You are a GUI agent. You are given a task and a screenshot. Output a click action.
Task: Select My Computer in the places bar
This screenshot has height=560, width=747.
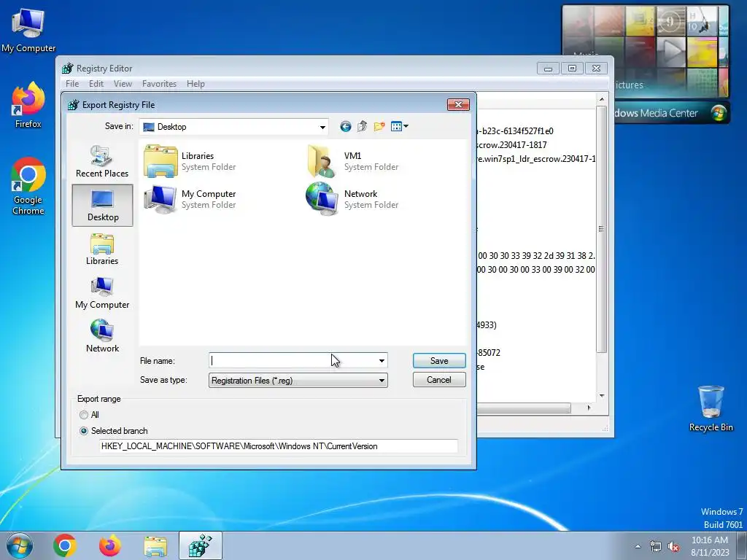(x=102, y=293)
